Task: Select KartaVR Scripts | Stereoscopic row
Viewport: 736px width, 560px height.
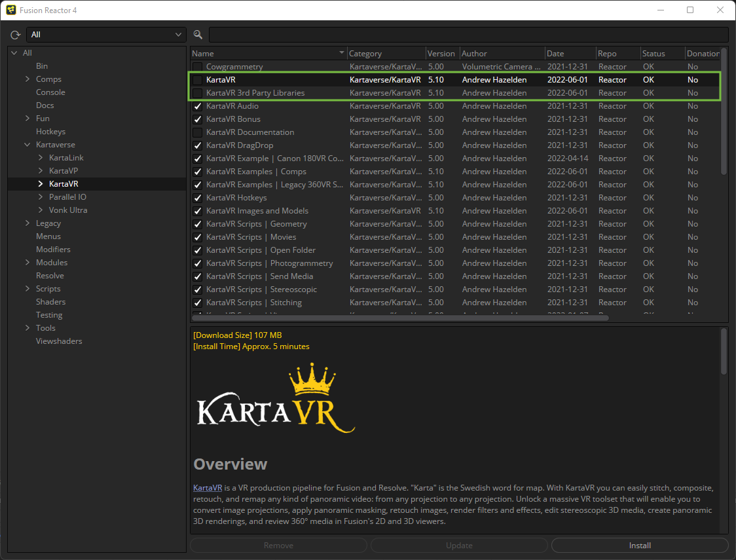Action: [x=454, y=289]
